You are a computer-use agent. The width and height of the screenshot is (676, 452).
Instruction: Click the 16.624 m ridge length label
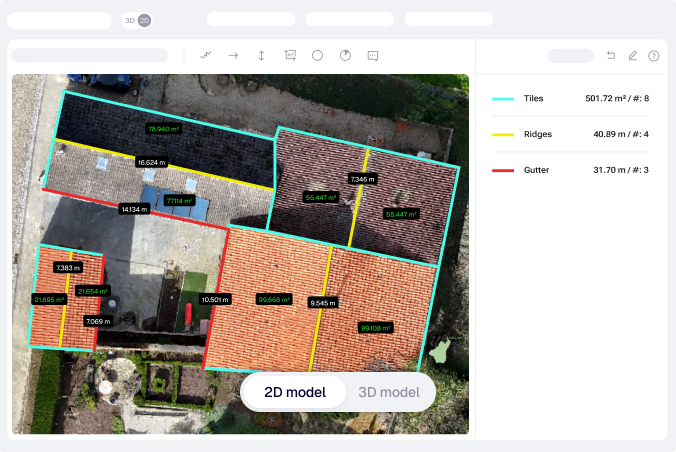coord(151,161)
